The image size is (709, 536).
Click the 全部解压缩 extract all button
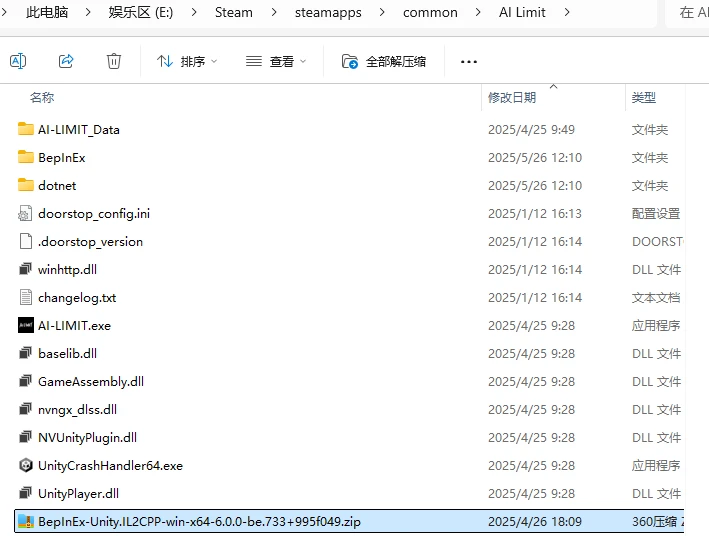383,61
